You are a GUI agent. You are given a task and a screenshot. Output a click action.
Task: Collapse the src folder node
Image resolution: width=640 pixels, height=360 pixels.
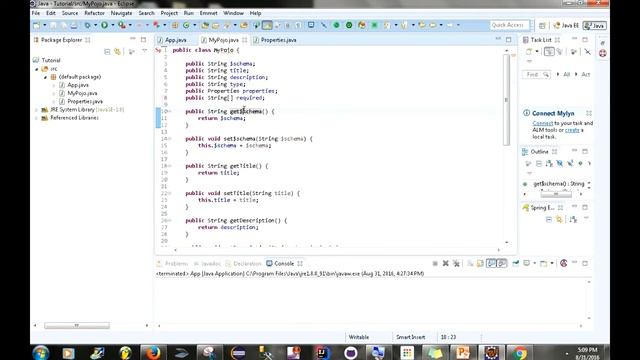(x=37, y=69)
